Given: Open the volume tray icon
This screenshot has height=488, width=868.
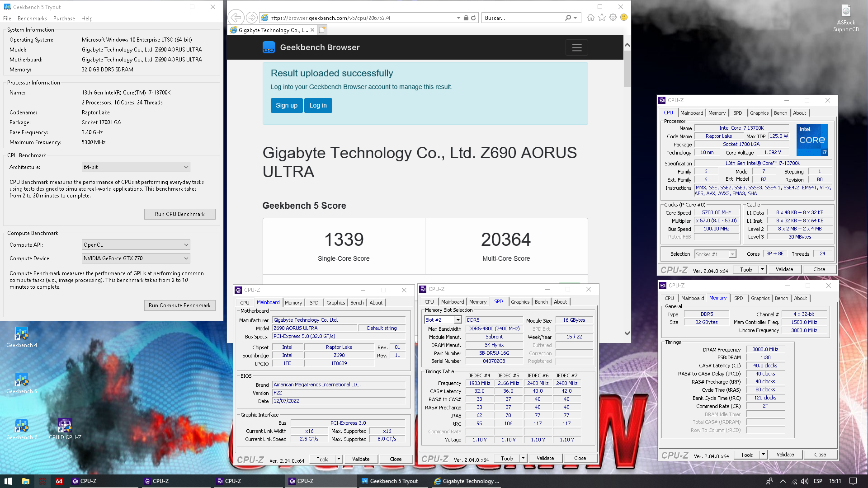Looking at the screenshot, I should [805, 481].
